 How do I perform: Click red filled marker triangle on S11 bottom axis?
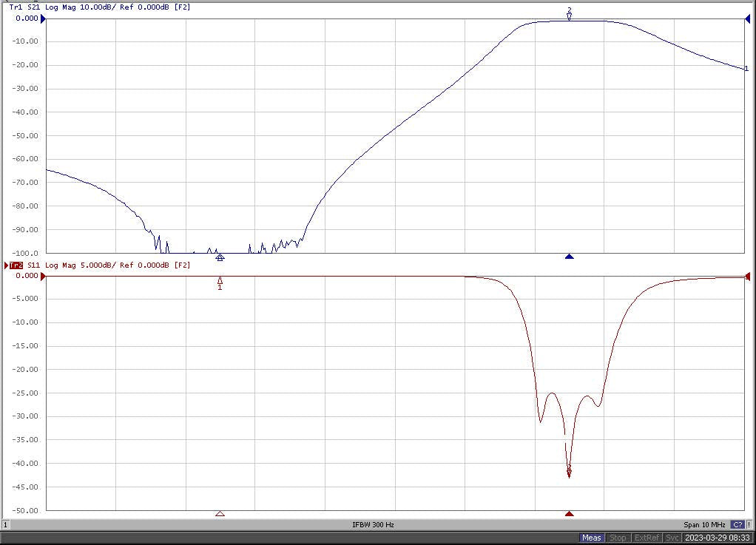pyautogui.click(x=569, y=514)
